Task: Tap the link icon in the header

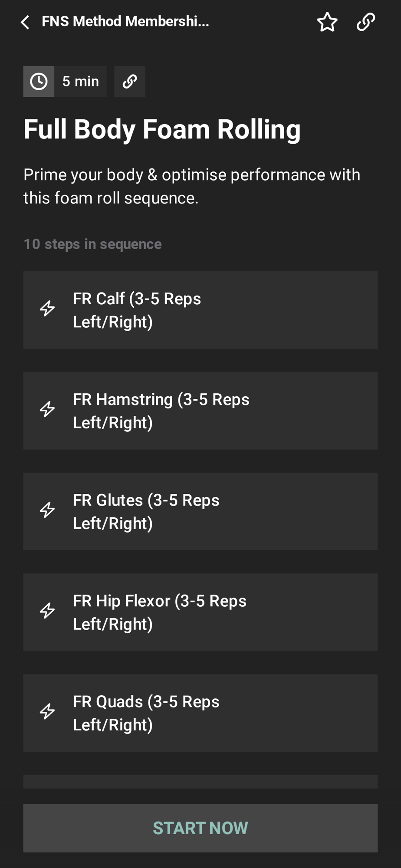Action: point(365,22)
